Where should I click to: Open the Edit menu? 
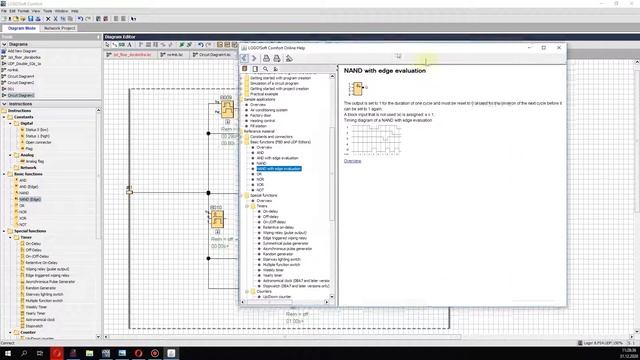point(12,11)
